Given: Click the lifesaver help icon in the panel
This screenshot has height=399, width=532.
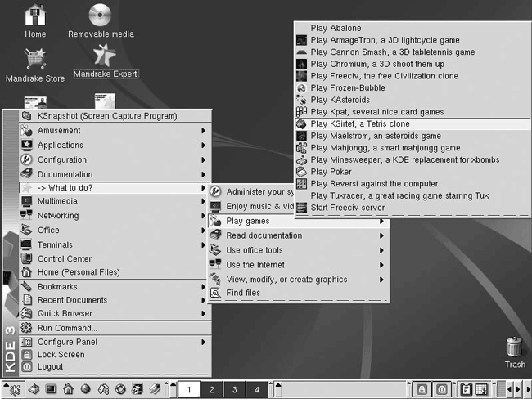Looking at the screenshot, I should pos(120,389).
